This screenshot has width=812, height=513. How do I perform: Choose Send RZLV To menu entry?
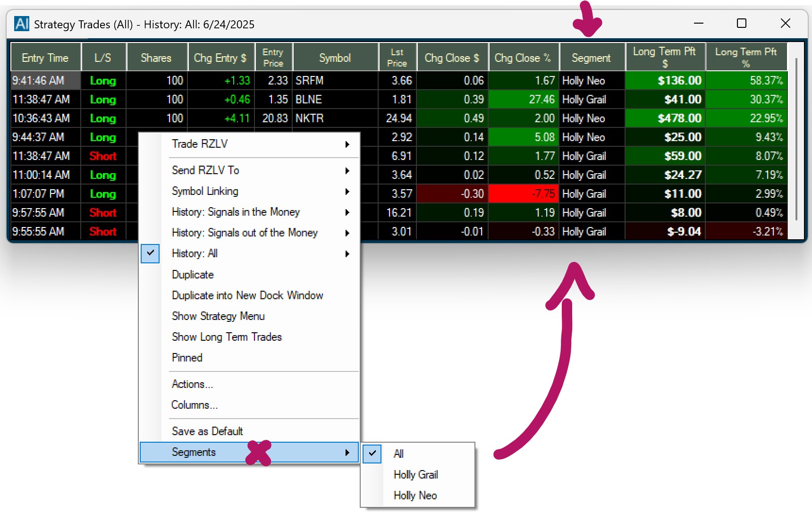[249, 170]
